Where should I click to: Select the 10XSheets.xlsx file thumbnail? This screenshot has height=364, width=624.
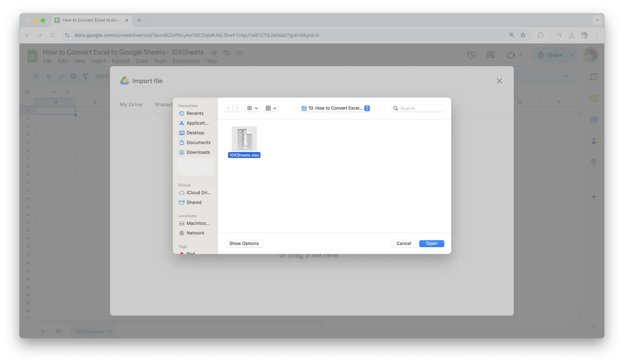tap(244, 139)
